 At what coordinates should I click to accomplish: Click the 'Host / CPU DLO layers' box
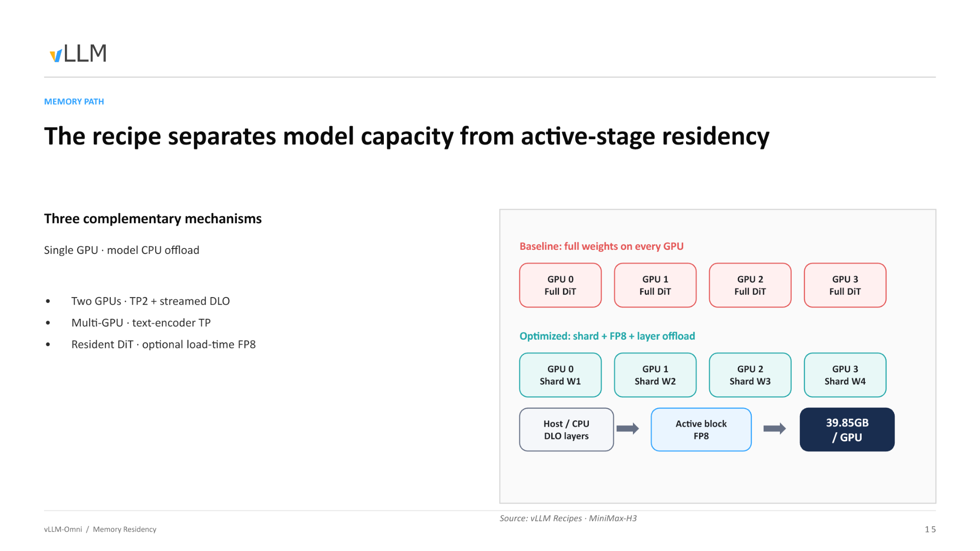tap(566, 429)
